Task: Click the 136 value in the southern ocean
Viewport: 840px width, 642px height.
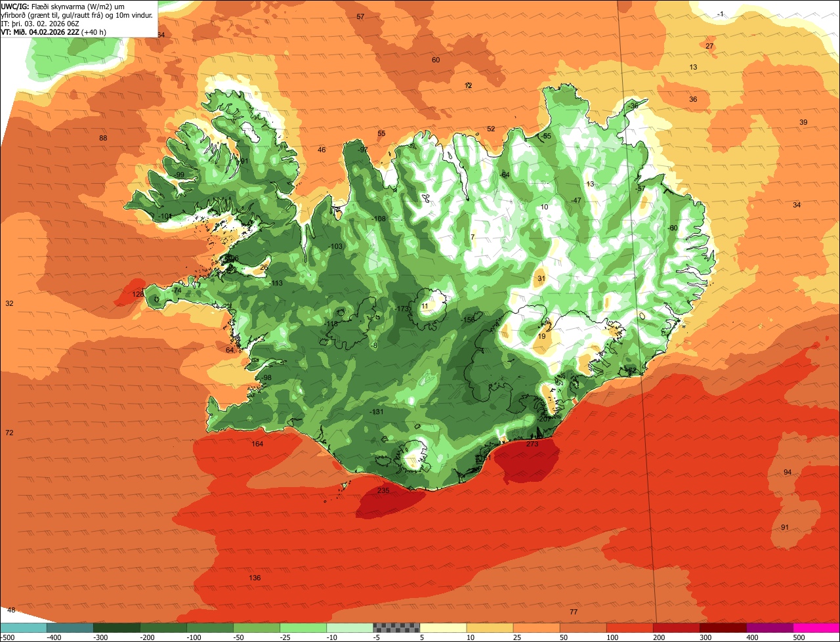Action: (x=255, y=578)
